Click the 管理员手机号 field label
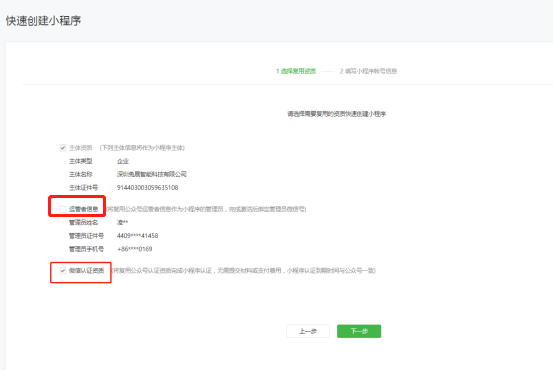Screen dimensions: 553x371 (x=86, y=249)
